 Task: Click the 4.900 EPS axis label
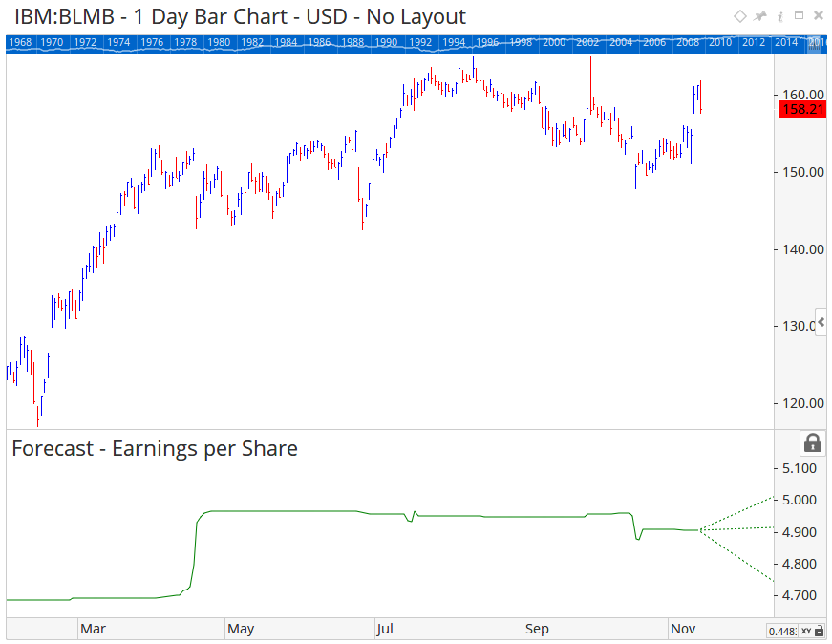coord(800,532)
